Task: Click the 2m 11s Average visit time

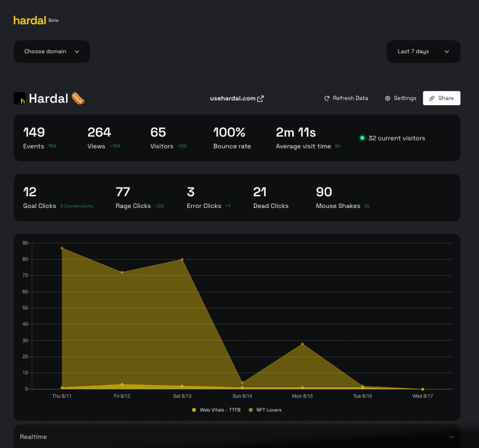Action: [308, 138]
